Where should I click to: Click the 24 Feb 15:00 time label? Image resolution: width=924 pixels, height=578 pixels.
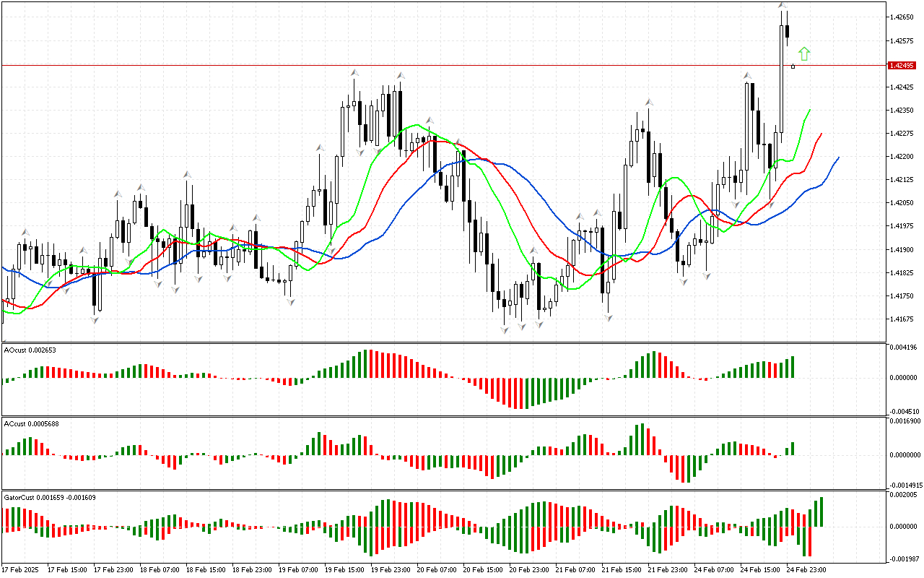[760, 570]
